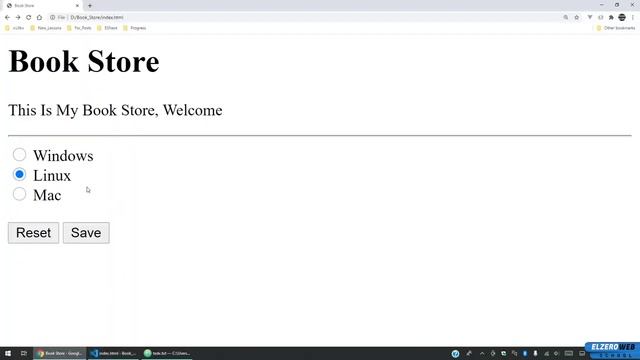Open the Chrome profile avatar

coord(622,18)
